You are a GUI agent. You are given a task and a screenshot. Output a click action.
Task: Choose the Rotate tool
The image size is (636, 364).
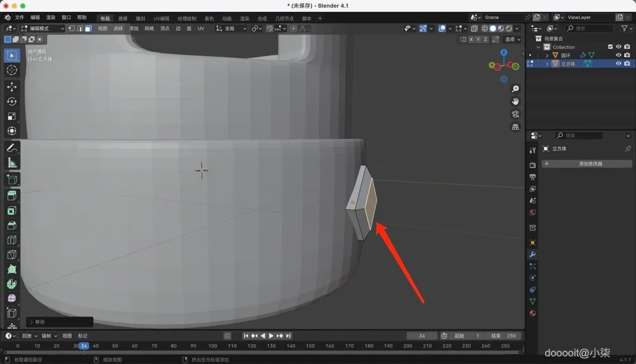tap(11, 101)
